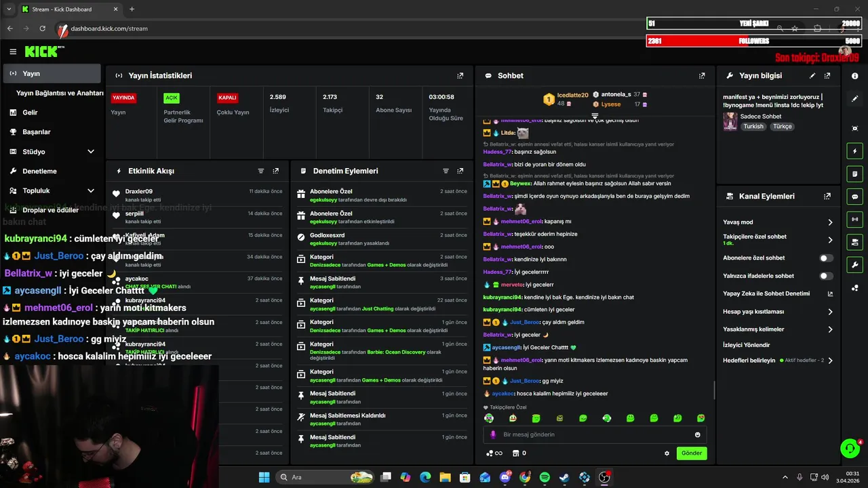This screenshot has height=488, width=868.
Task: Open OBS Studio from the taskbar
Action: click(x=604, y=477)
